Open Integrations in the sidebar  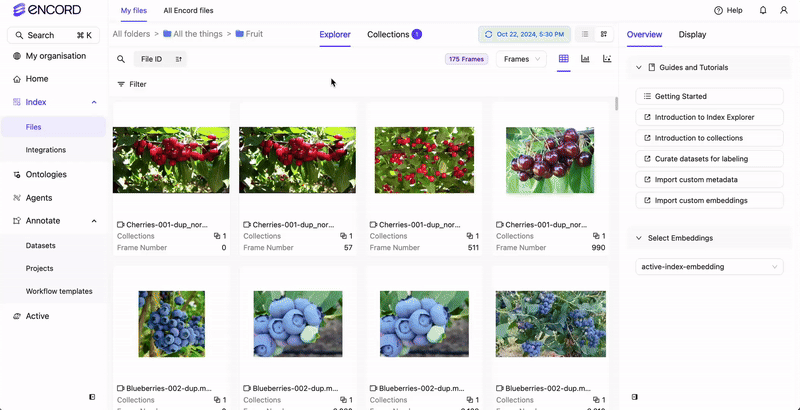coord(46,150)
